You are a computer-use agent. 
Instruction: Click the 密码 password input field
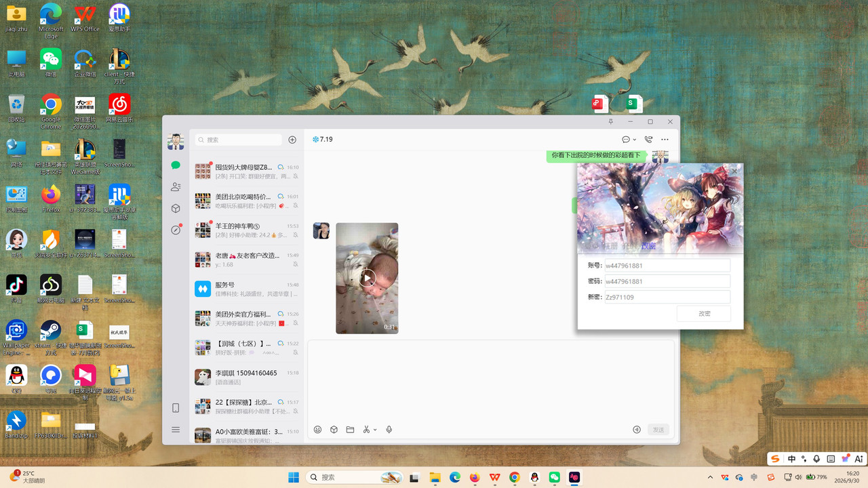(x=667, y=281)
